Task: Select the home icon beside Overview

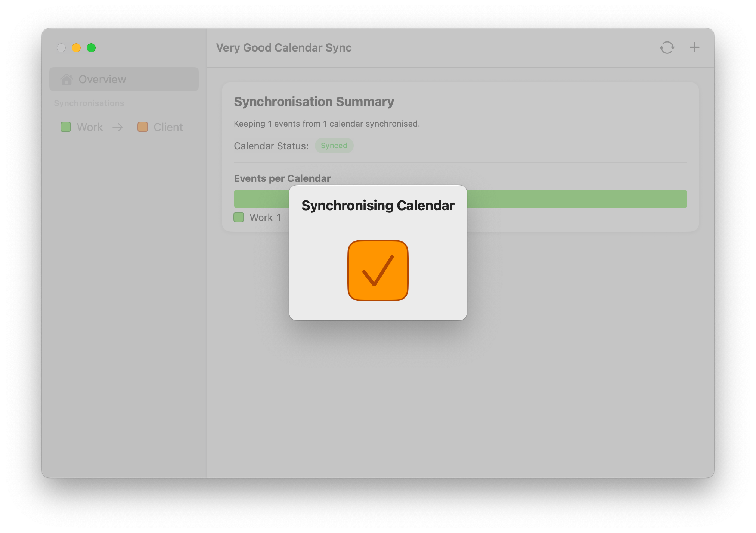Action: (67, 79)
